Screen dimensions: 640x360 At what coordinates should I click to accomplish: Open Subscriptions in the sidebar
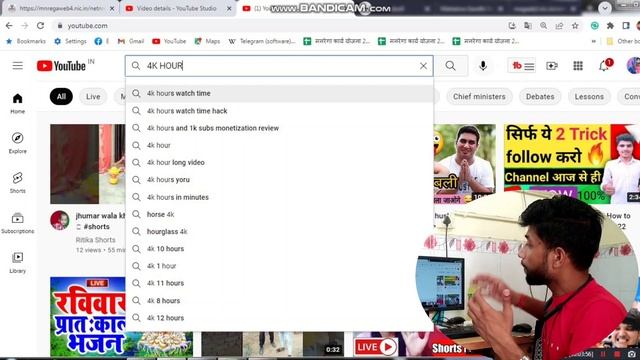pos(18,223)
